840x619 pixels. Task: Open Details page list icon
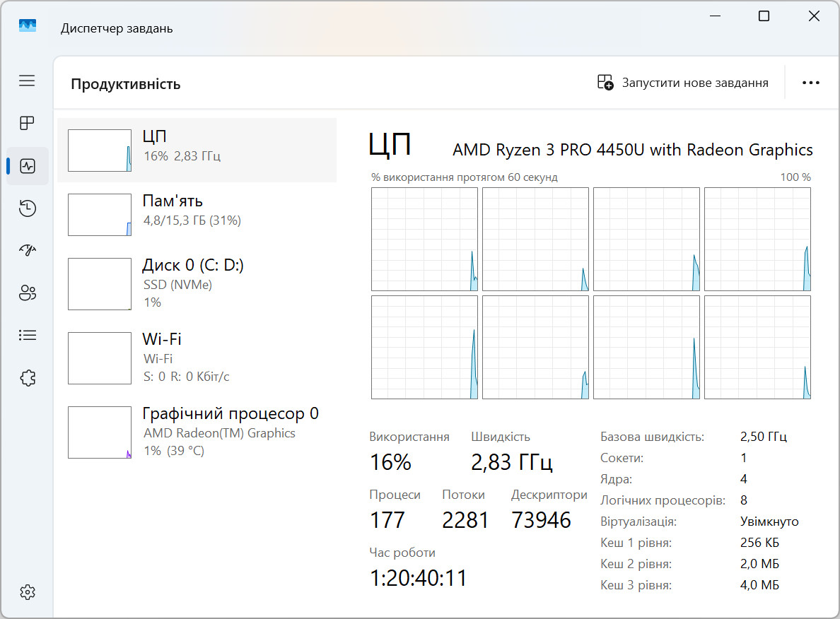28,335
